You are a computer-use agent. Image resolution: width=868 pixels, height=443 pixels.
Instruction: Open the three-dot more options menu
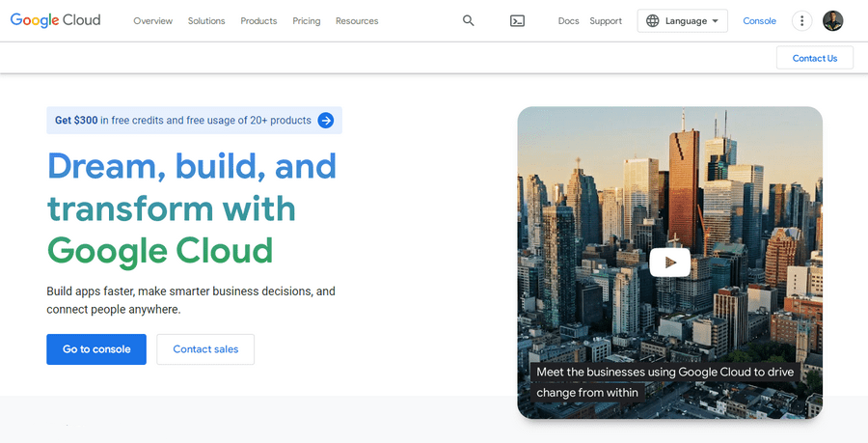pyautogui.click(x=801, y=21)
